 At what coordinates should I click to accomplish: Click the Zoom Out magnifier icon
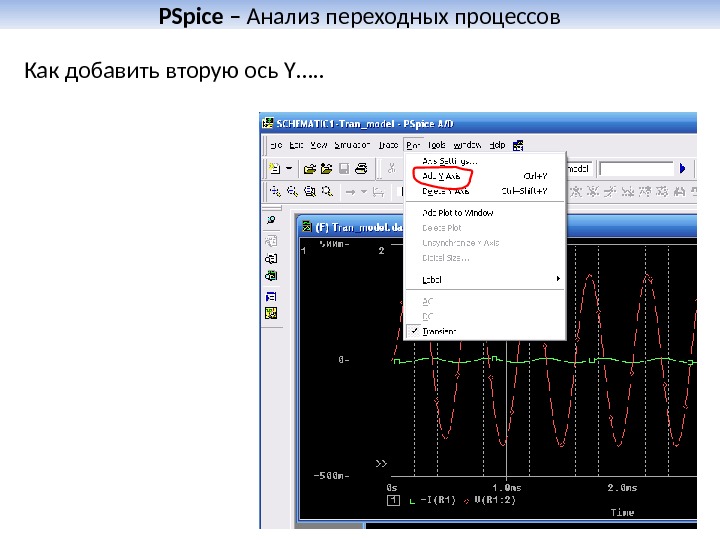click(292, 191)
